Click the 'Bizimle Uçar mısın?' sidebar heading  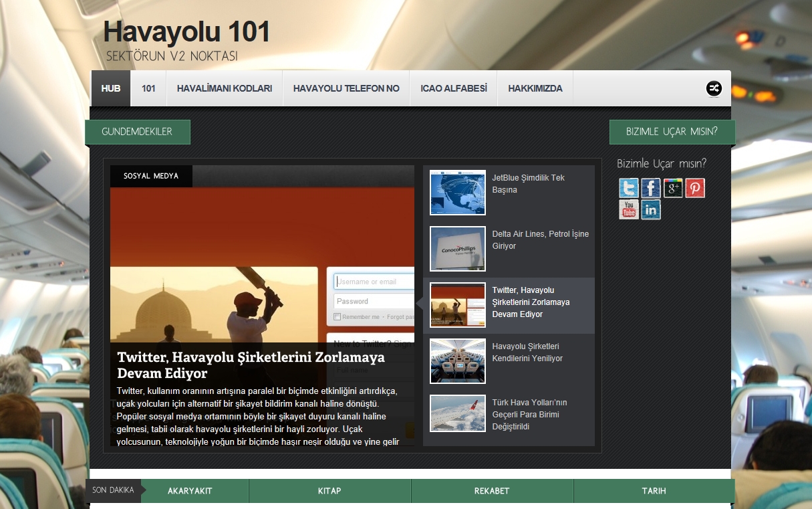click(x=661, y=163)
